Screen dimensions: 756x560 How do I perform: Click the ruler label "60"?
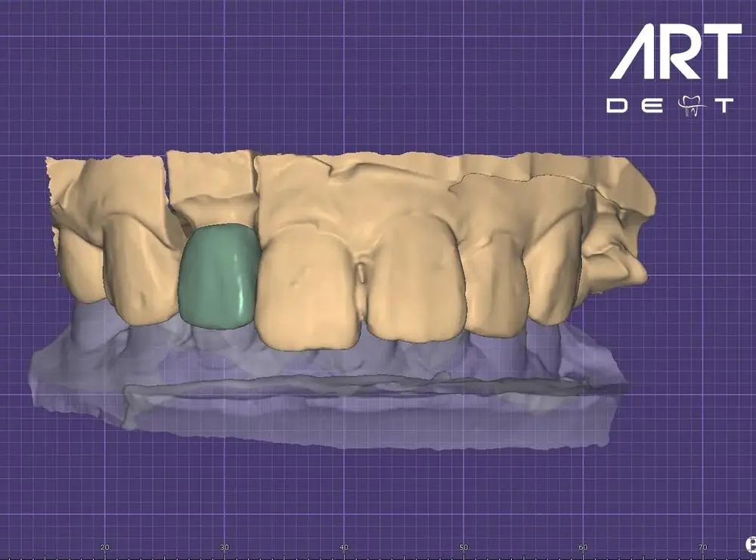click(583, 547)
